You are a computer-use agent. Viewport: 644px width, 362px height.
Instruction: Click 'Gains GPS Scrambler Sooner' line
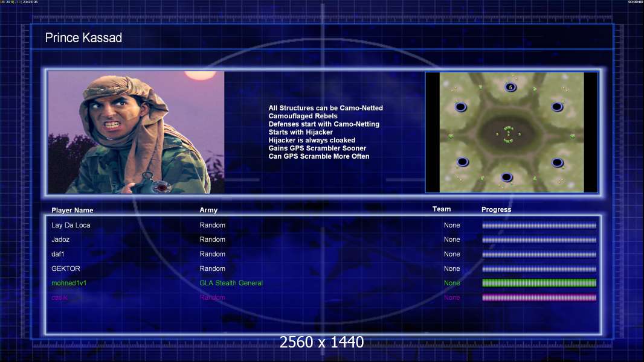tap(317, 148)
